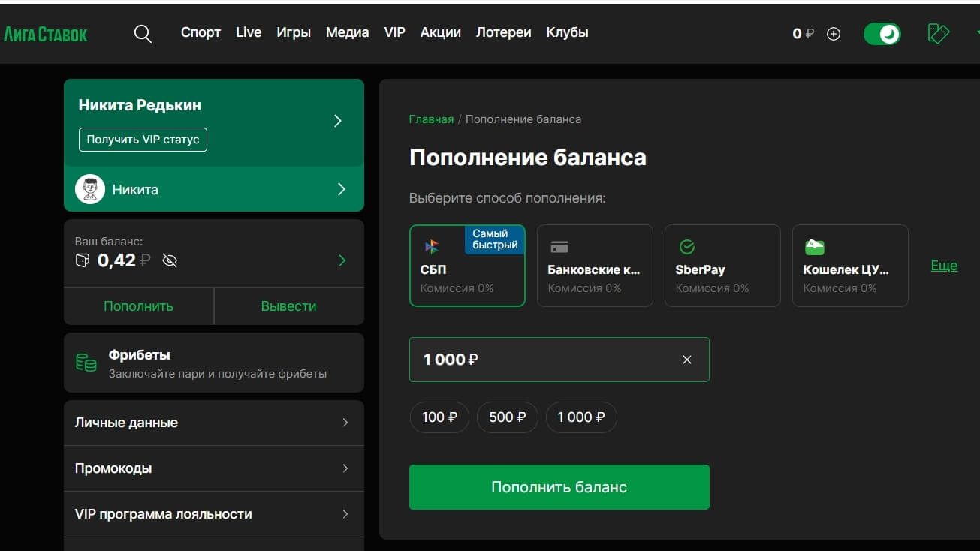This screenshot has height=551, width=980.
Task: Click the Кошелек ЦУ wallet icon
Action: coord(815,247)
